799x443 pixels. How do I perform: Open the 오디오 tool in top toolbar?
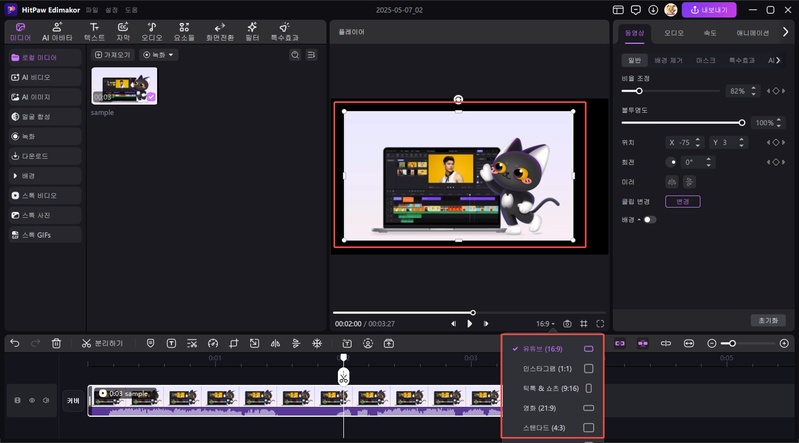(x=151, y=32)
